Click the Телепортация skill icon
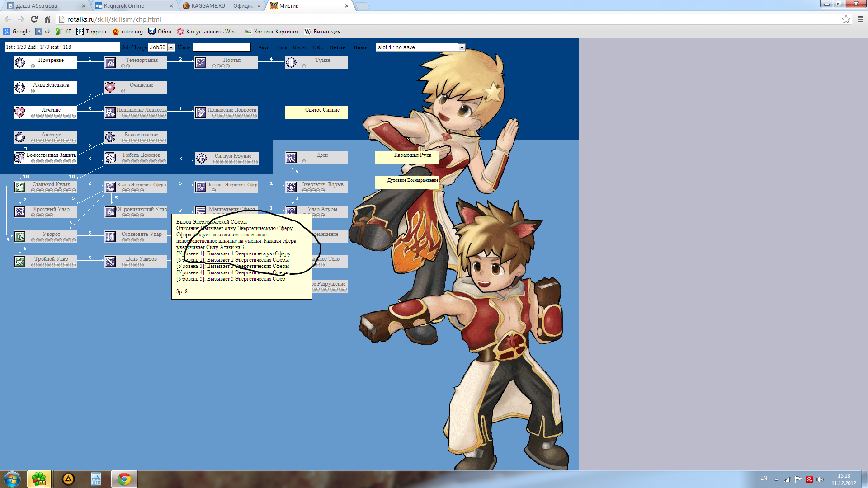The width and height of the screenshot is (868, 488). pyautogui.click(x=110, y=62)
